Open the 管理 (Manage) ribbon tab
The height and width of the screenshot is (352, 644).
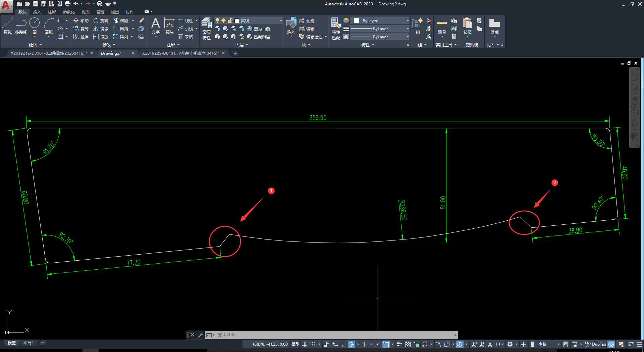click(100, 12)
